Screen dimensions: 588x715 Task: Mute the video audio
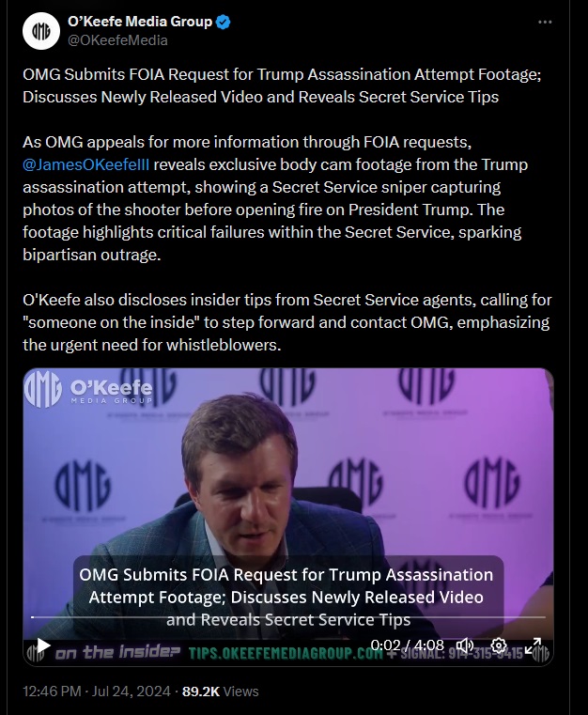pyautogui.click(x=464, y=645)
